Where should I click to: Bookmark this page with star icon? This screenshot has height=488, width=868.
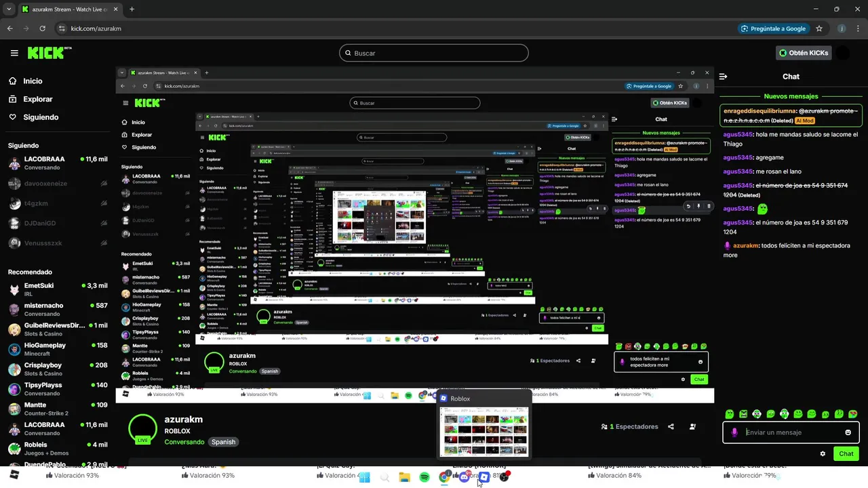[819, 28]
